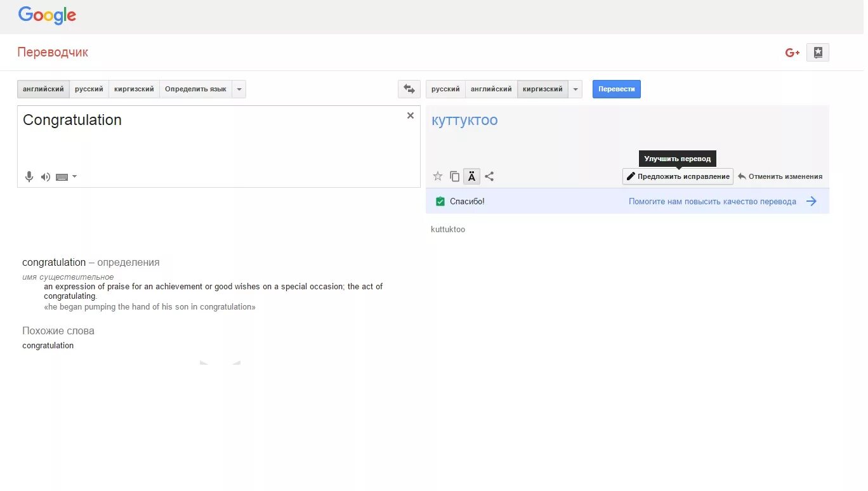The image size is (868, 491).
Task: Open the Google+ share icon
Action: (x=792, y=53)
